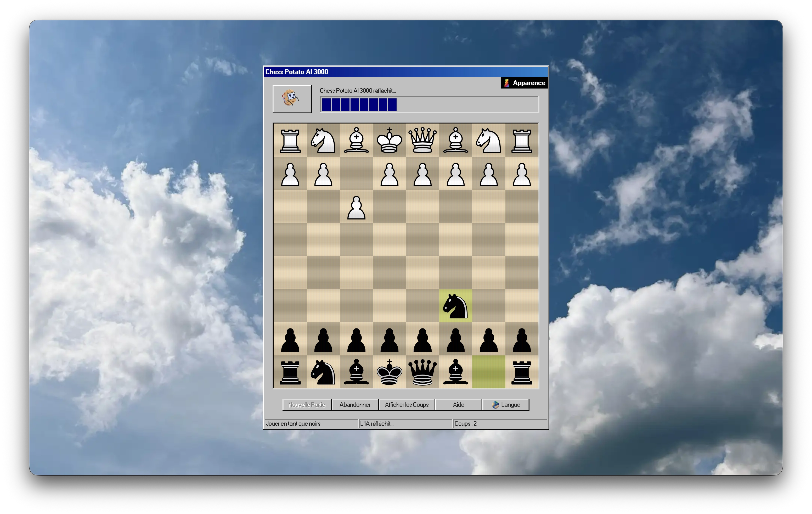Select the black queen piece

coord(422,374)
